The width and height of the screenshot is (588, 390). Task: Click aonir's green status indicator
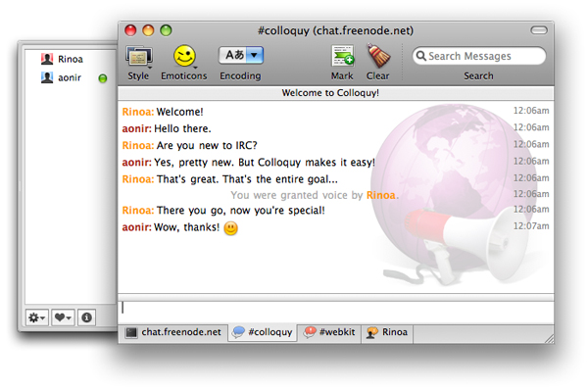(x=102, y=78)
